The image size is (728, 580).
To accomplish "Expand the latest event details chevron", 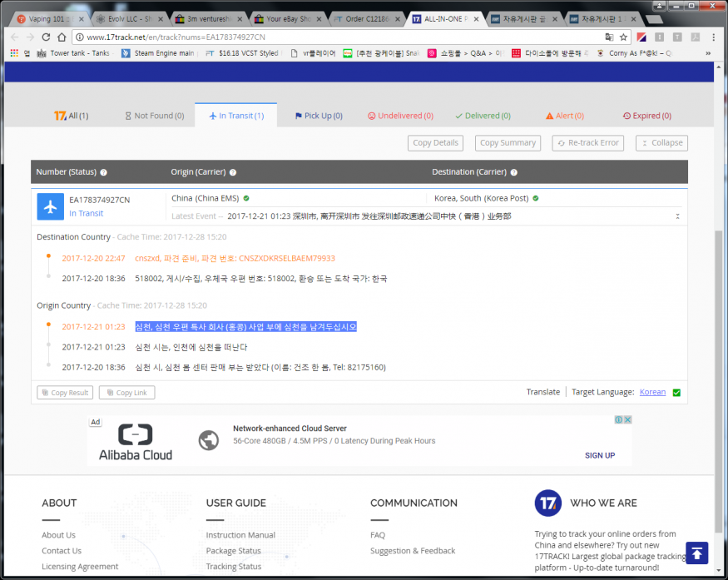I will pyautogui.click(x=678, y=216).
